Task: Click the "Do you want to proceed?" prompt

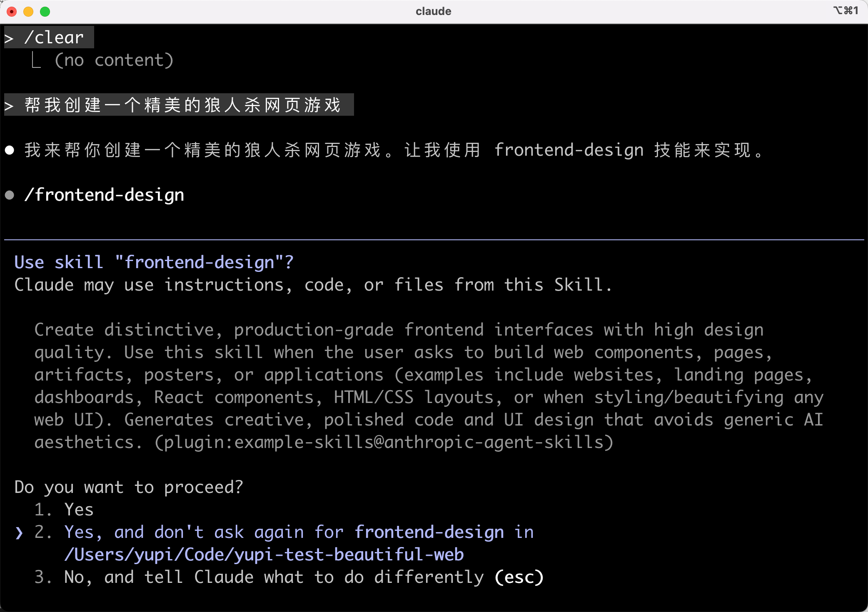Action: tap(128, 487)
